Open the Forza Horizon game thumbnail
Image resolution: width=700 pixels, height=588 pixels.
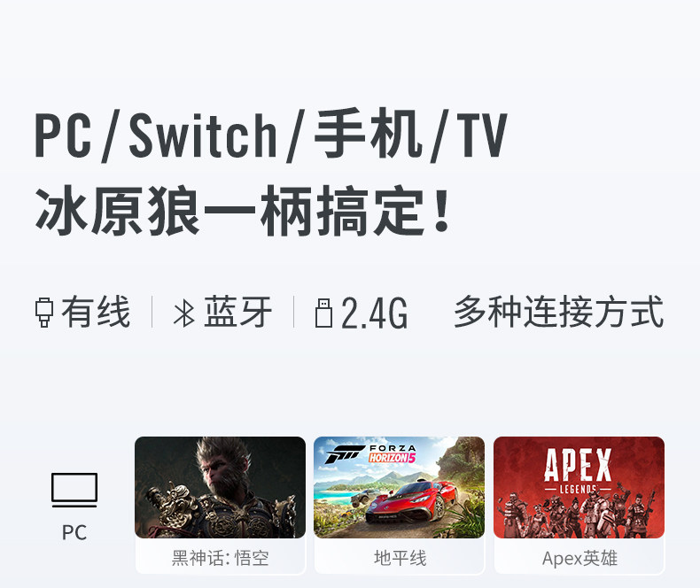point(399,487)
